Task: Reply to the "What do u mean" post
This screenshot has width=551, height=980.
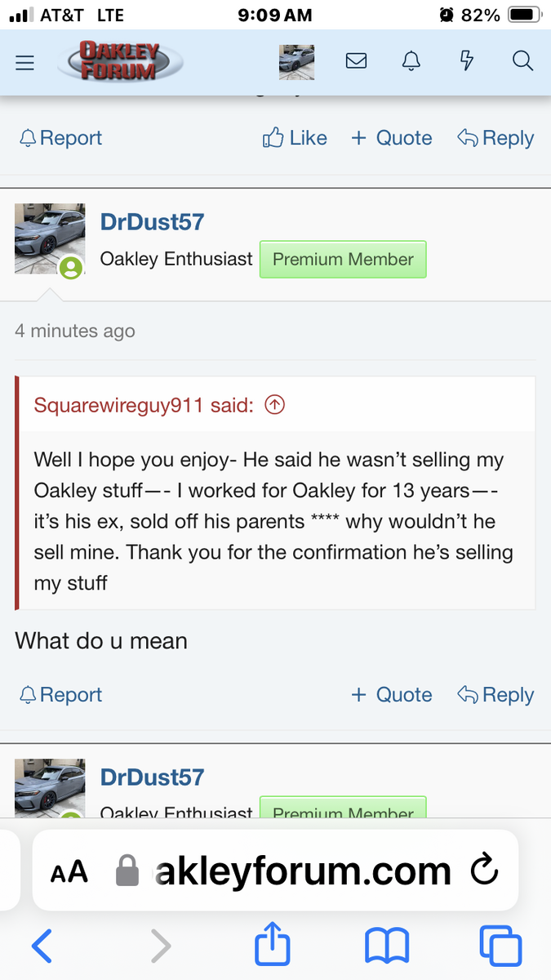Action: 495,695
